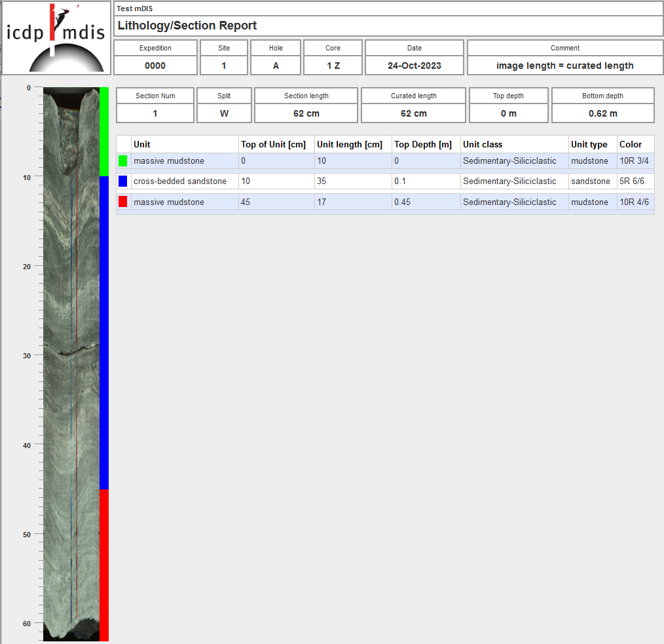This screenshot has height=644, width=664.
Task: Select the Split value W
Action: click(x=224, y=112)
